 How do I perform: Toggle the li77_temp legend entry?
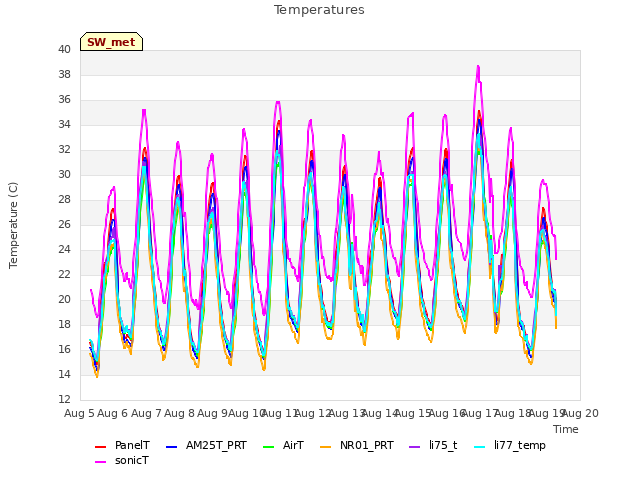[509, 445]
